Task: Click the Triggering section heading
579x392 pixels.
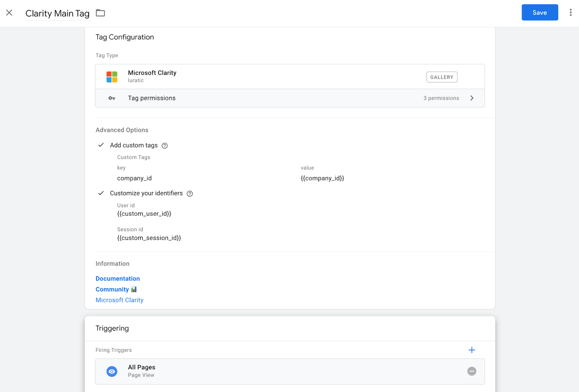Action: tap(112, 328)
